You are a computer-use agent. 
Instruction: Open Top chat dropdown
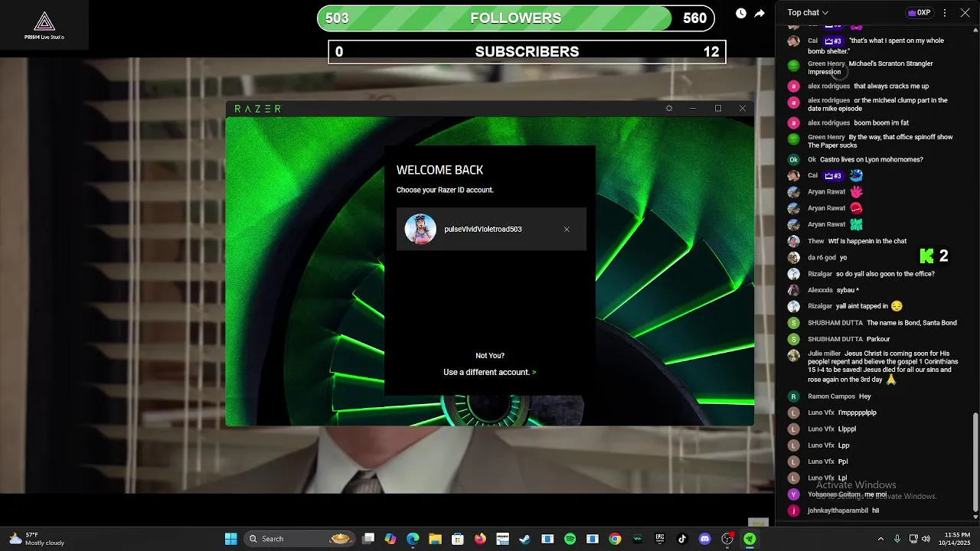808,13
